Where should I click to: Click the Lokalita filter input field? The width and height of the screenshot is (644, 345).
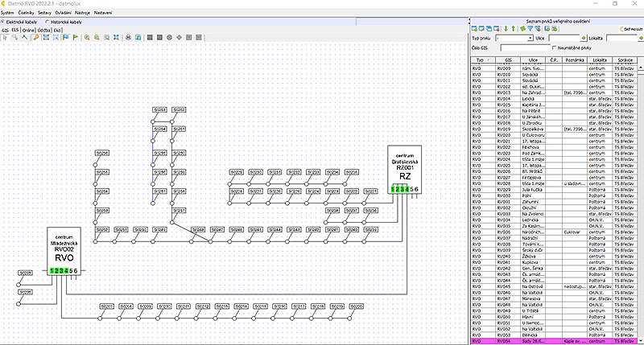pyautogui.click(x=621, y=38)
